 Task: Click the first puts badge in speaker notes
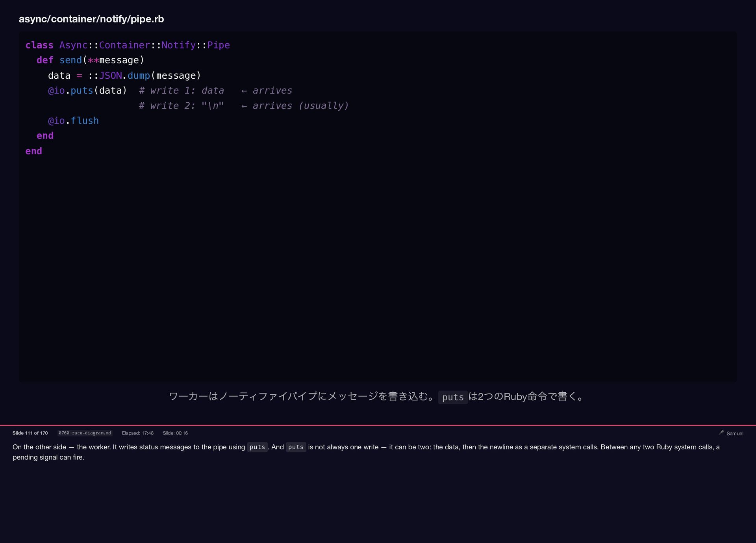pyautogui.click(x=257, y=447)
